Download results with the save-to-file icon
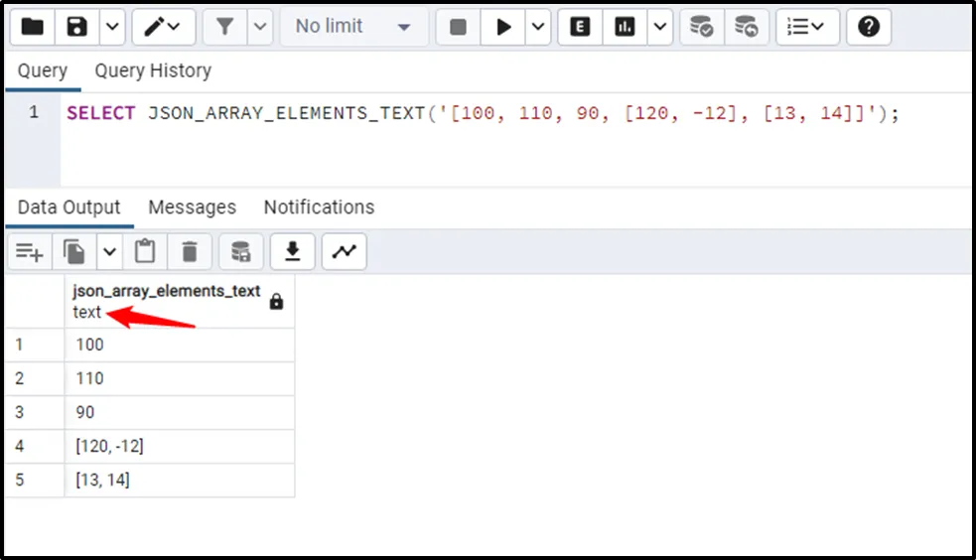Image resolution: width=976 pixels, height=560 pixels. pyautogui.click(x=293, y=252)
